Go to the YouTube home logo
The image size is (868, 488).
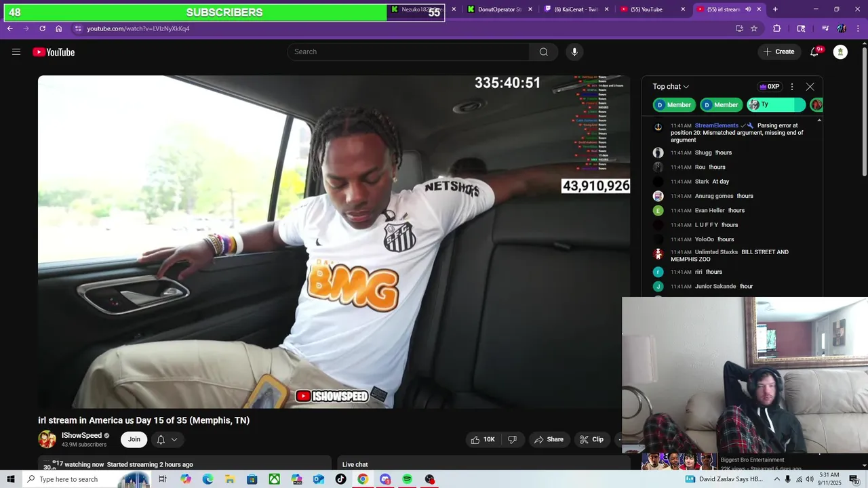(x=54, y=52)
